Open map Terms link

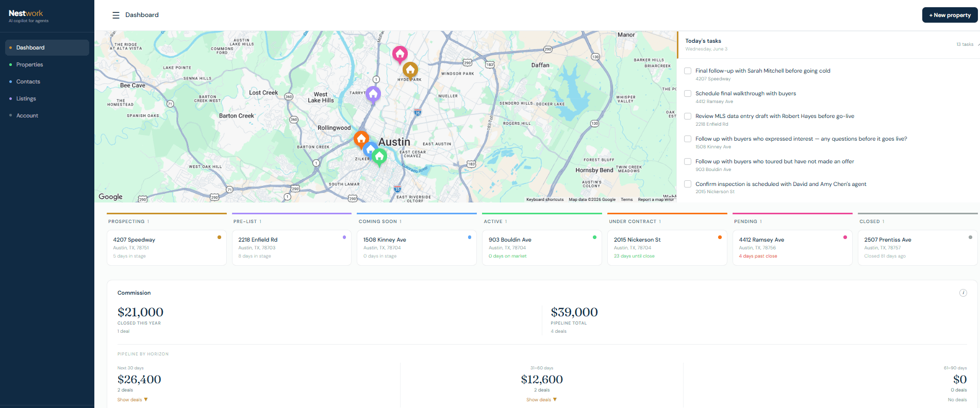point(626,199)
